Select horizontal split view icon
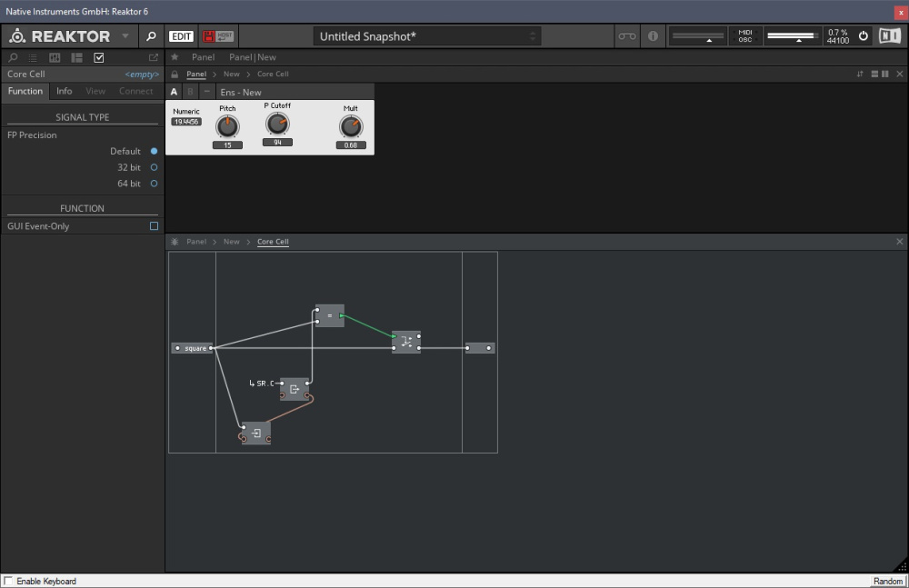The width and height of the screenshot is (909, 588). coord(874,74)
